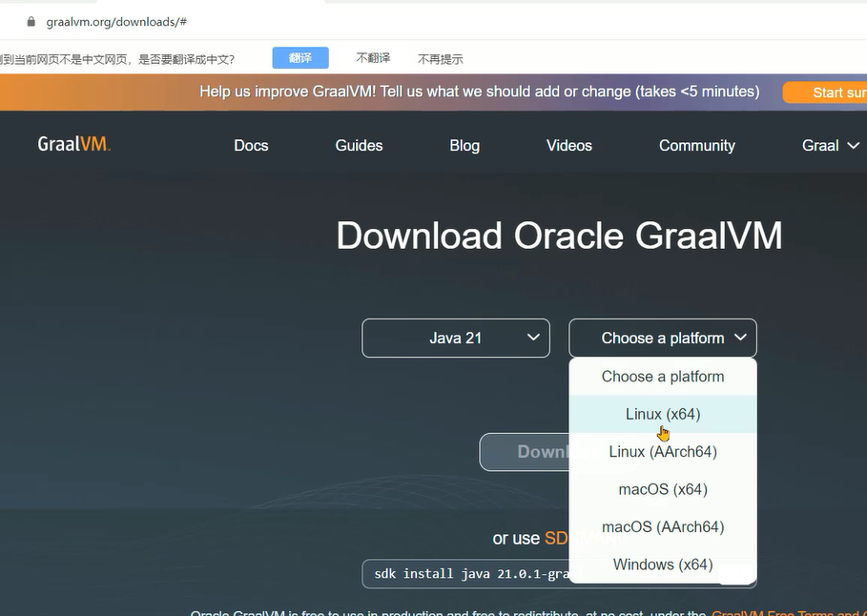Open the Community page
This screenshot has width=867, height=616.
click(696, 146)
